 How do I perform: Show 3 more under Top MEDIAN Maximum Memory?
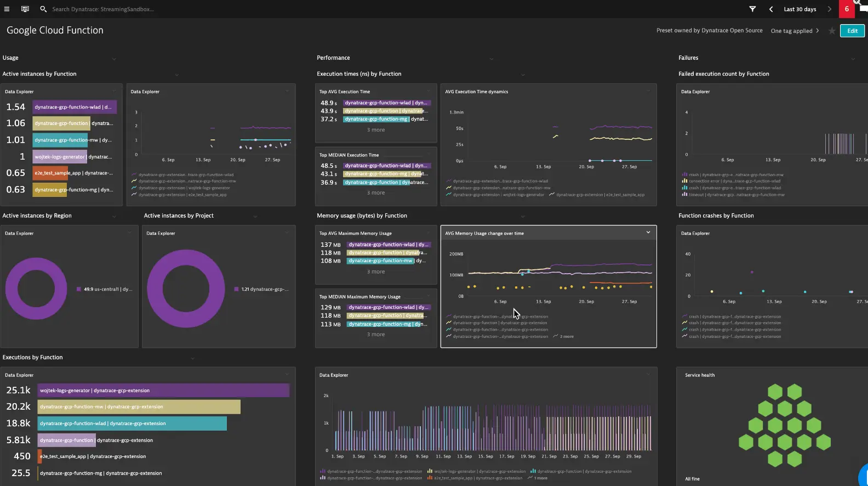[x=376, y=335]
